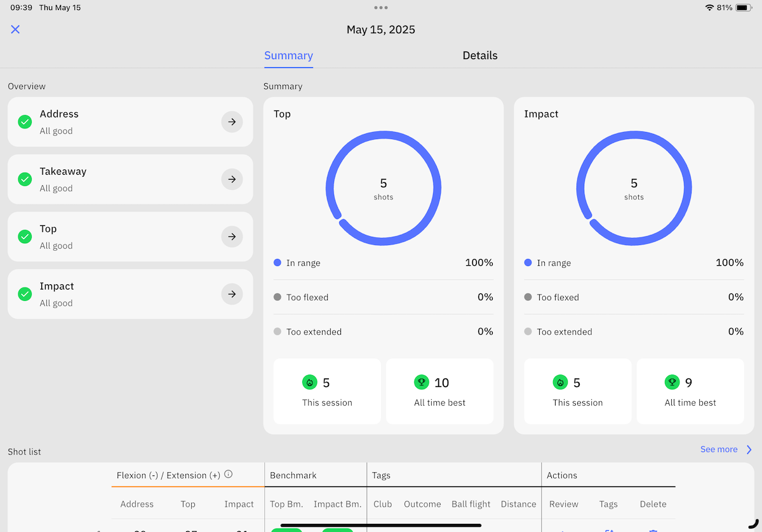Click the streak flame icon in Top This session

(309, 383)
